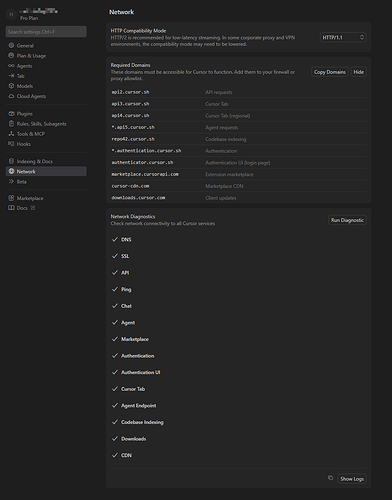Click the Pro Plan account label
The height and width of the screenshot is (500, 392).
click(x=29, y=18)
